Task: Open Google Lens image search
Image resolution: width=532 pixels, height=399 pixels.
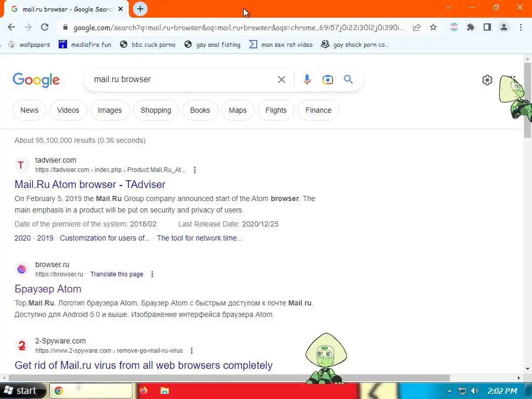Action: 327,79
